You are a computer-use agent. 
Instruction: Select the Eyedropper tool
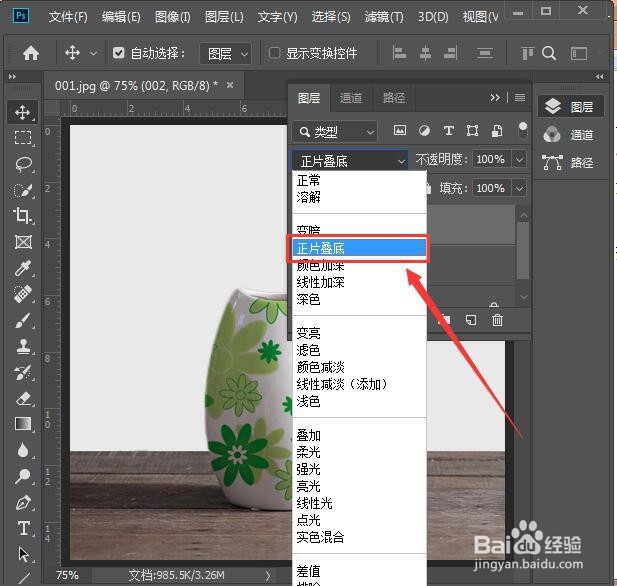(23, 268)
